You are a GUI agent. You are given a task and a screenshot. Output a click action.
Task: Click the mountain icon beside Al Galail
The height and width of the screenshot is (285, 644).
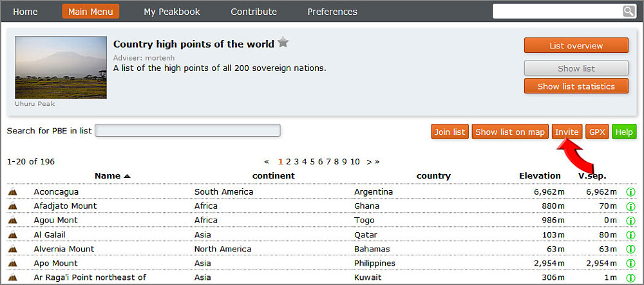click(12, 235)
